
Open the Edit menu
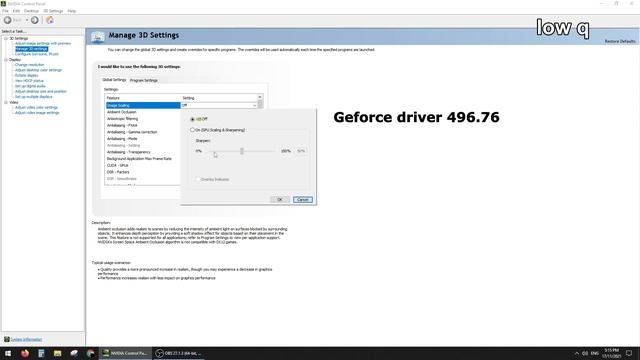coord(16,11)
